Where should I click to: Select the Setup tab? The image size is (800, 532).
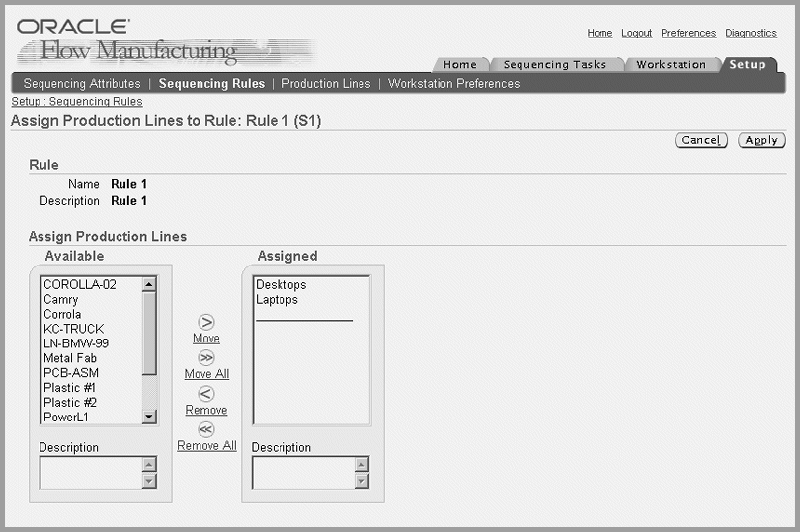click(748, 65)
